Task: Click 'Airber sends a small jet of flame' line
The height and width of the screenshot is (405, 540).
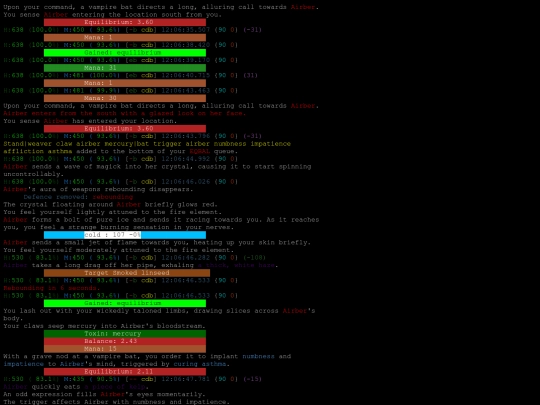Action: (157, 242)
